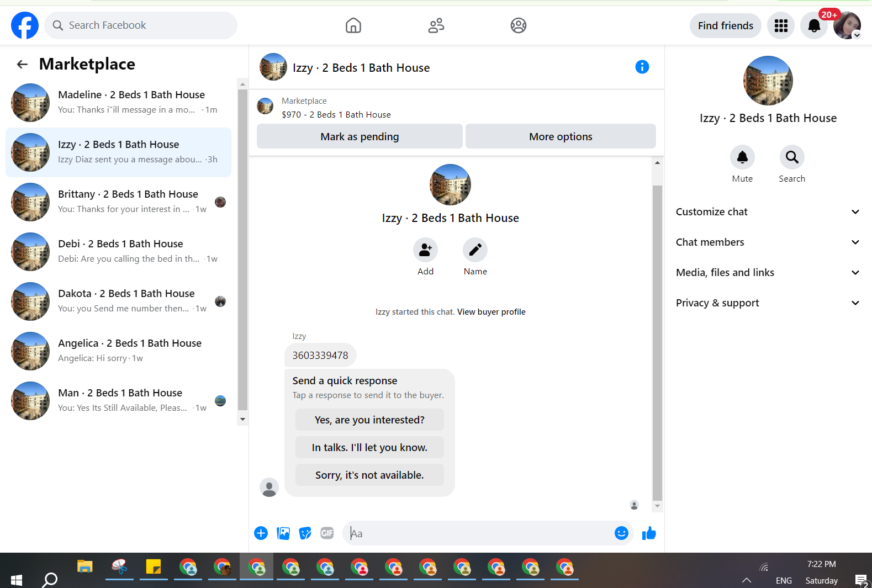Open Debi conversation in Marketplace list
Viewport: 872px width, 588px height.
coord(118,252)
